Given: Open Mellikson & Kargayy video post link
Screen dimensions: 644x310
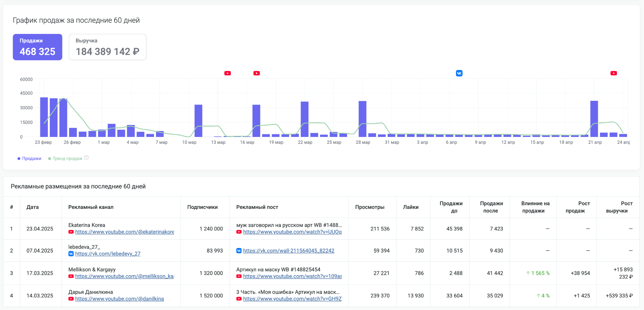Looking at the screenshot, I should (292, 276).
